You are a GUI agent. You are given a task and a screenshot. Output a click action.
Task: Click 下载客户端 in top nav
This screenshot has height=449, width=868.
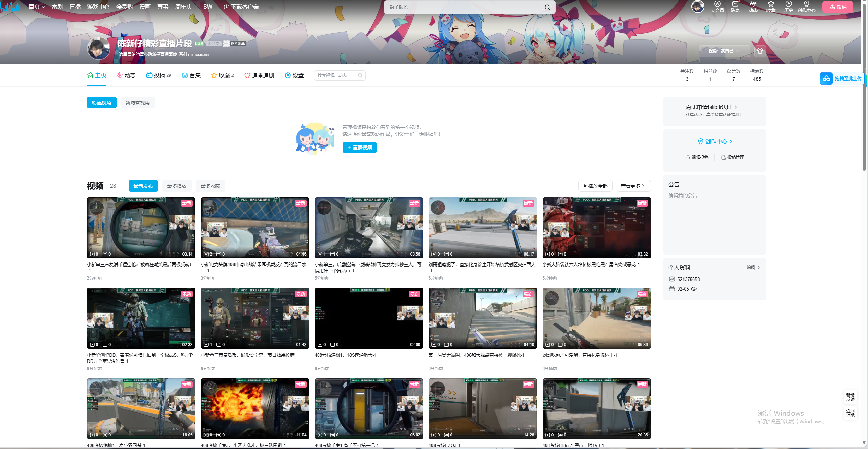pyautogui.click(x=241, y=7)
